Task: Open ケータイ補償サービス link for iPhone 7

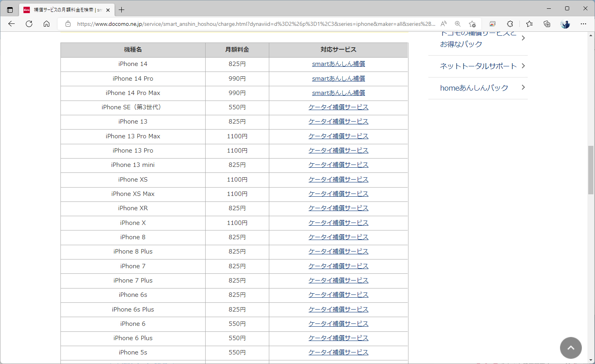Action: click(x=338, y=266)
